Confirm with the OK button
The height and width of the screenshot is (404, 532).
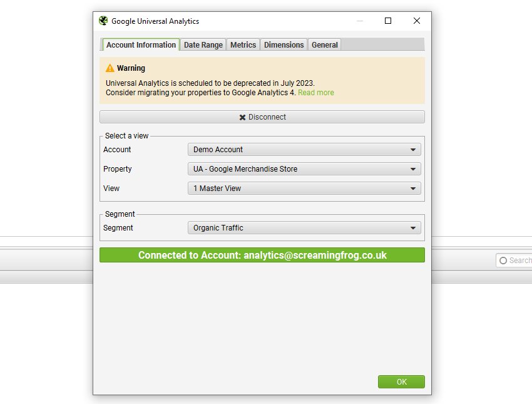(x=401, y=381)
